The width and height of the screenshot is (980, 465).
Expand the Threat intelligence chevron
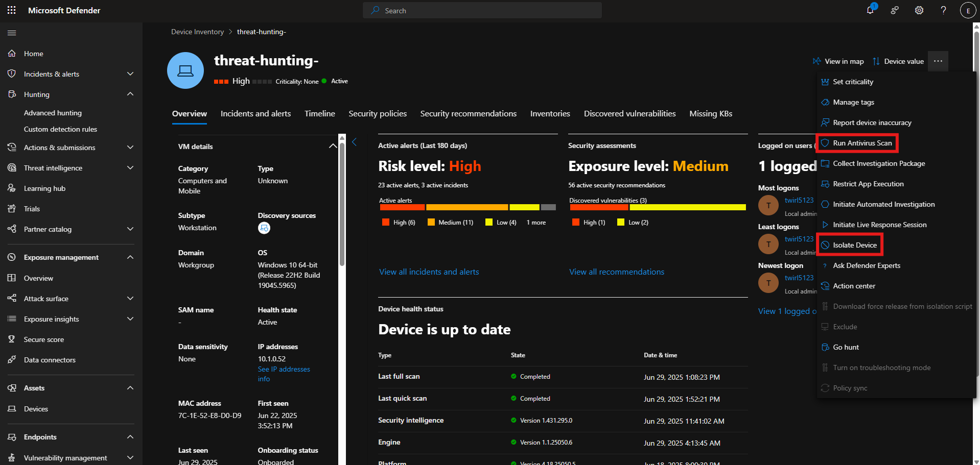[x=130, y=167]
